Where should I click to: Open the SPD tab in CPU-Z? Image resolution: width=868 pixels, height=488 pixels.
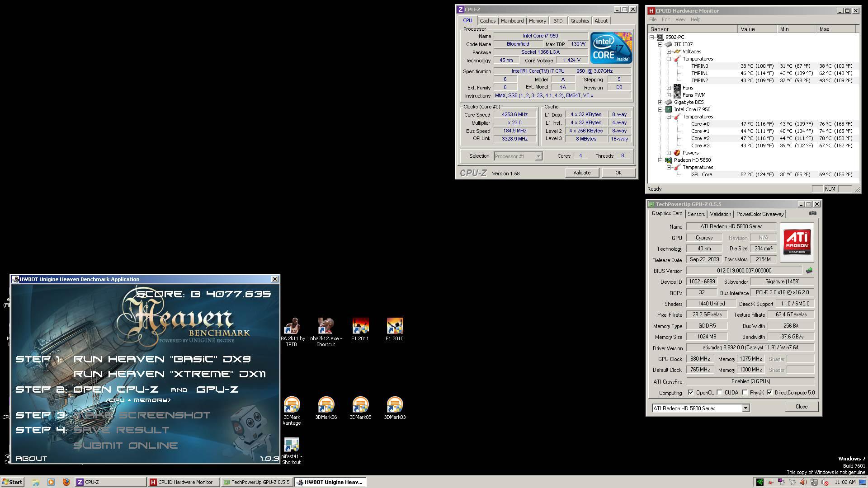pyautogui.click(x=558, y=21)
